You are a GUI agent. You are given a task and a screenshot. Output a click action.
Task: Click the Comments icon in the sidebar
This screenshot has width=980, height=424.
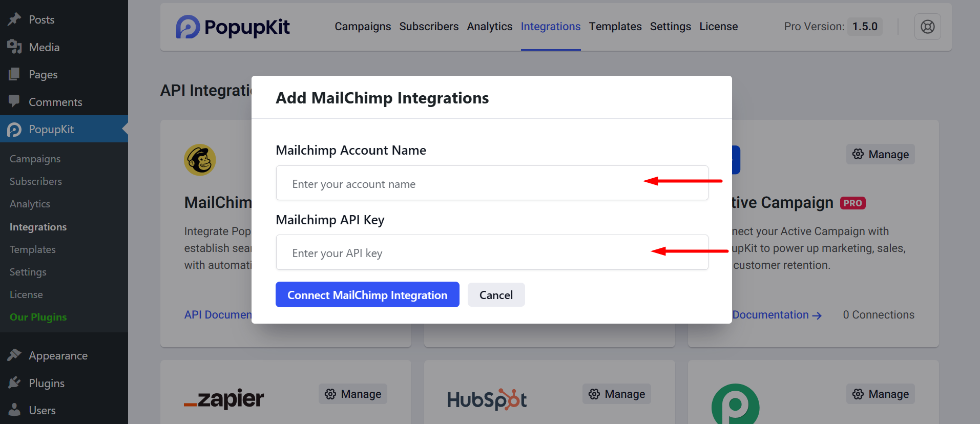pyautogui.click(x=15, y=101)
